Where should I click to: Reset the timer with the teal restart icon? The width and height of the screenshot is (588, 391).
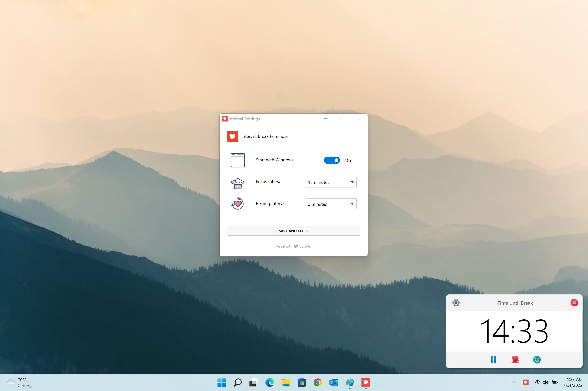[537, 360]
